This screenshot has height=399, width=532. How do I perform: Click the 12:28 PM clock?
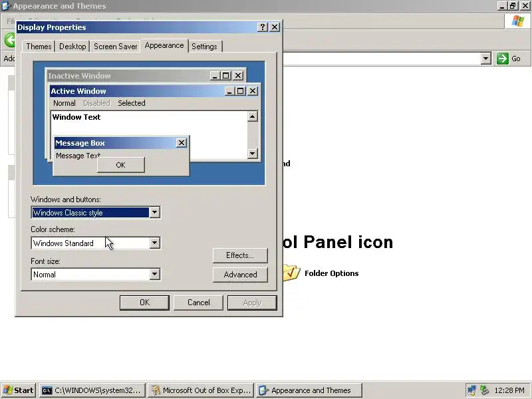[509, 390]
